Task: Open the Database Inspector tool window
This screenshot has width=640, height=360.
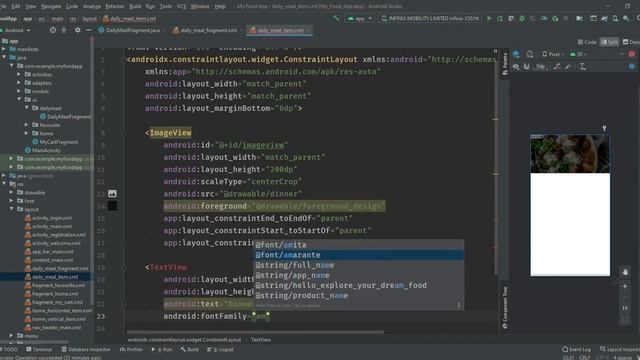Action: (x=86, y=349)
